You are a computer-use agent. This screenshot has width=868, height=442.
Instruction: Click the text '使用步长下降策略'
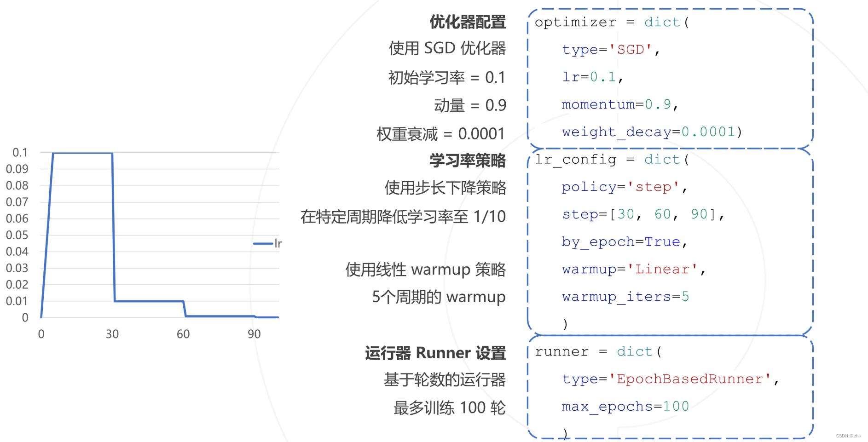coord(446,188)
